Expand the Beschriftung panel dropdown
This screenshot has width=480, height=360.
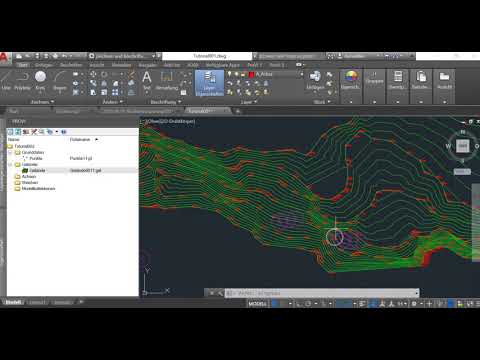pos(166,102)
